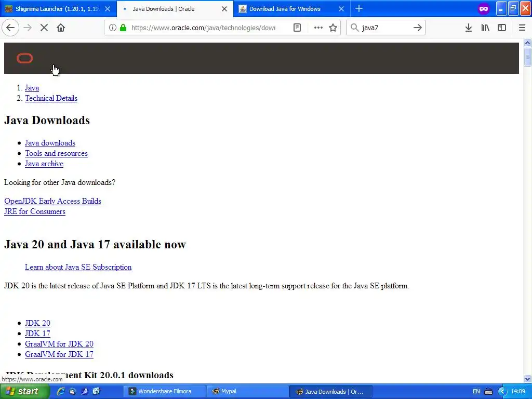Click Java 20 and Java 17 available heading

click(95, 245)
